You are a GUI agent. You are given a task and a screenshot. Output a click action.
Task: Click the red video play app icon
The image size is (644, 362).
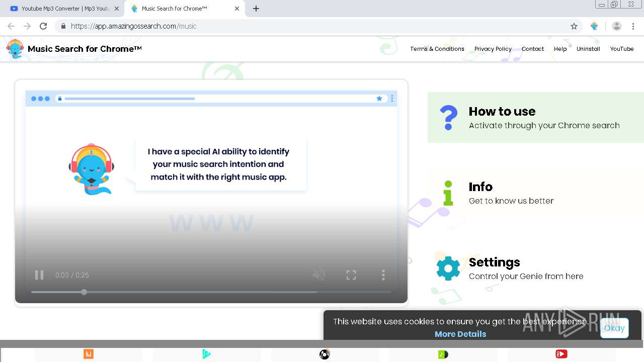pyautogui.click(x=561, y=354)
